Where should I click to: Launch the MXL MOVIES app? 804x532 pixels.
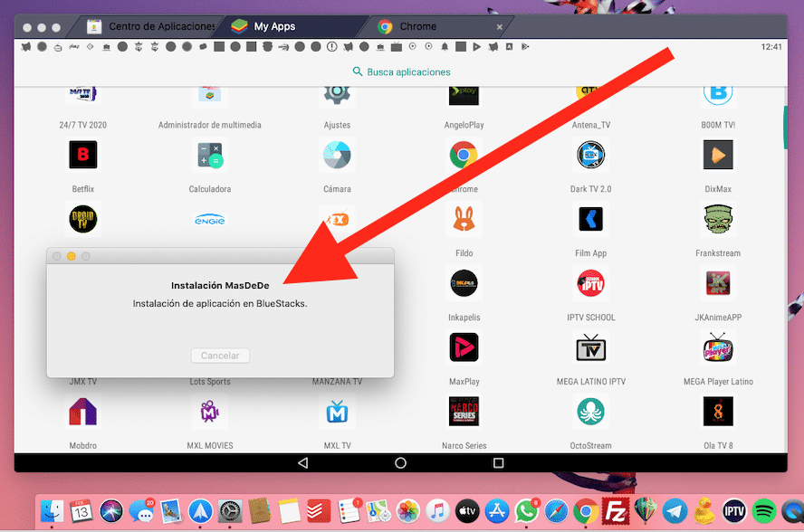coord(210,412)
